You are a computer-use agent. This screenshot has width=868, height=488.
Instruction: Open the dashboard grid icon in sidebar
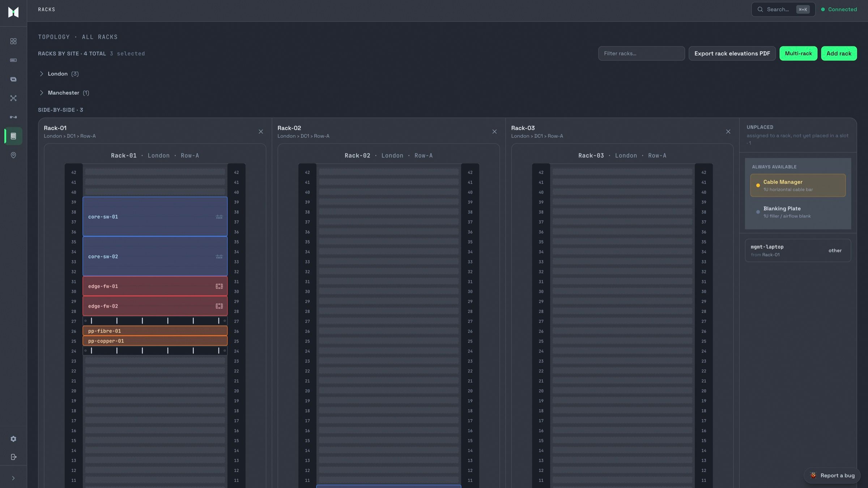[13, 41]
